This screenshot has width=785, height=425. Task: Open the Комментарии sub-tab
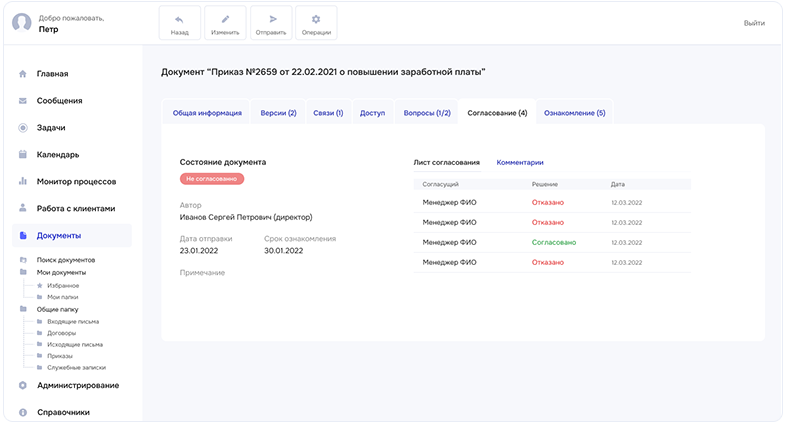[520, 162]
